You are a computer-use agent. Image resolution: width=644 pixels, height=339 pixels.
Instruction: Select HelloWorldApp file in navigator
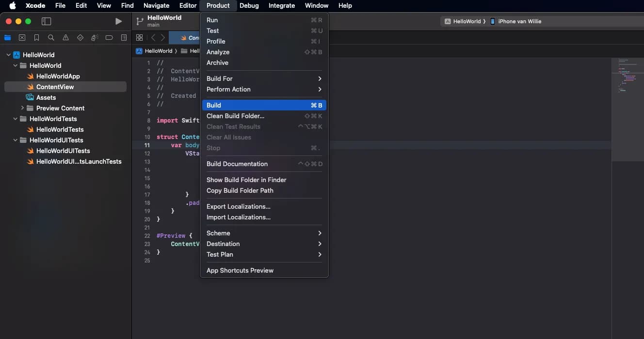tap(58, 76)
